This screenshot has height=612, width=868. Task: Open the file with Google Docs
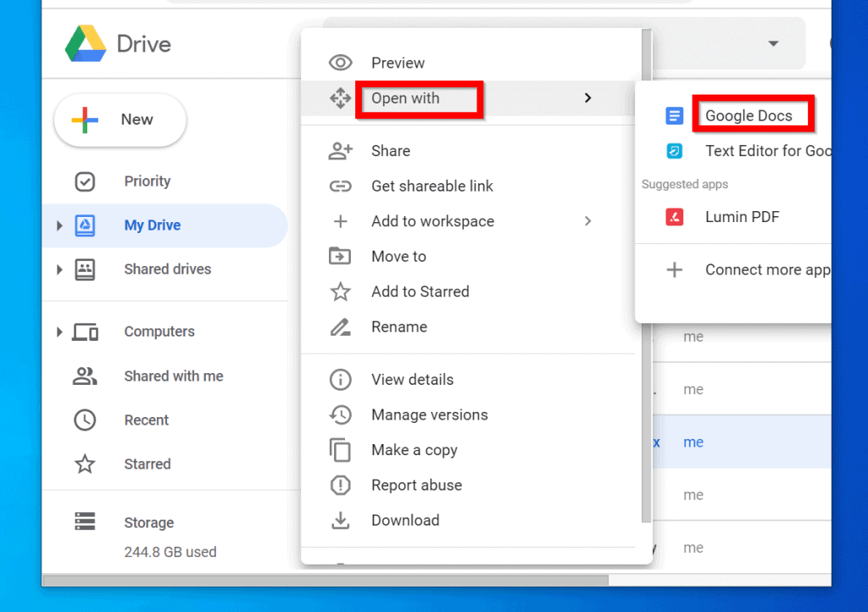(x=733, y=115)
